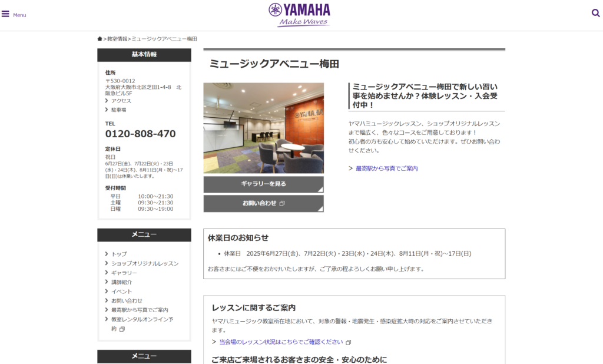The width and height of the screenshot is (603, 364).
Task: Select イベント in sidebar menu
Action: point(121,292)
